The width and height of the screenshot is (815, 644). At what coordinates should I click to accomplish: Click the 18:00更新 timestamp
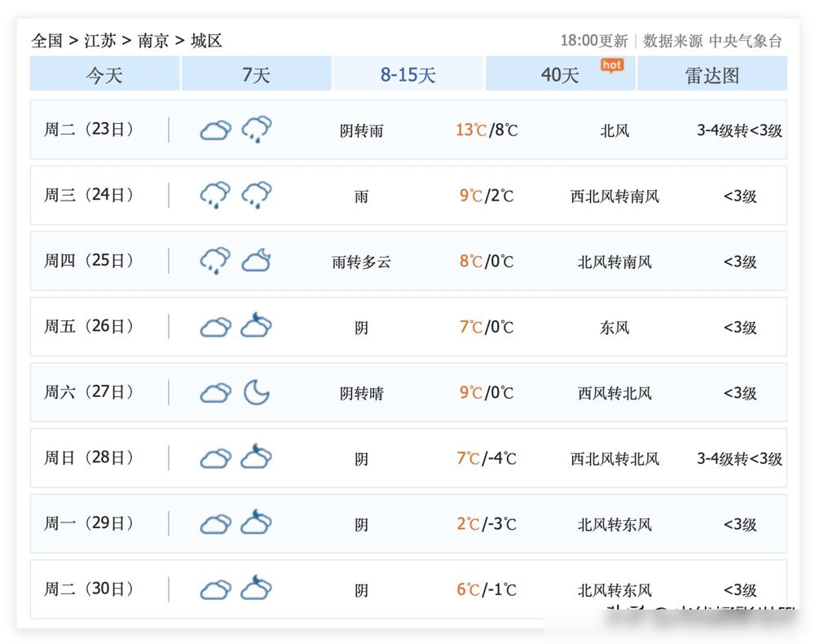[x=595, y=40]
